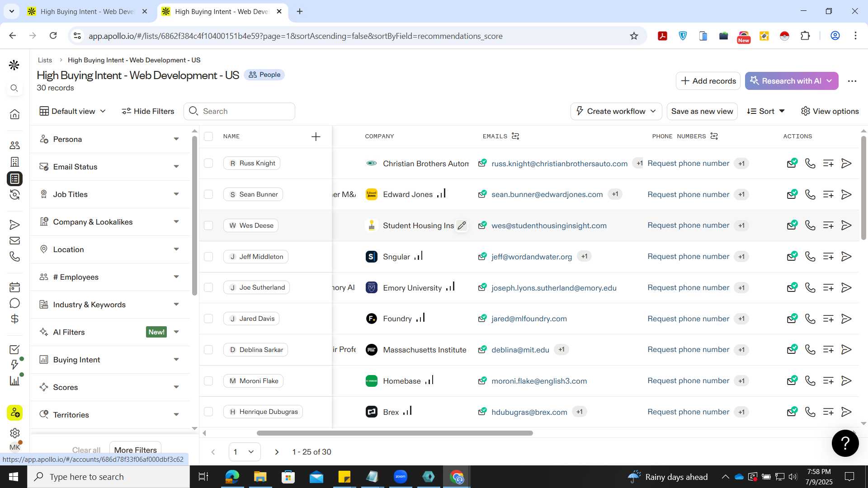Click Lists breadcrumb link
868x488 pixels.
coord(45,60)
